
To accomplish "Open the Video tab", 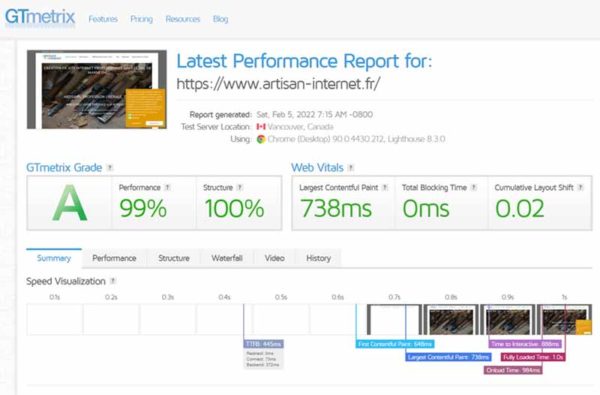I will 275,258.
